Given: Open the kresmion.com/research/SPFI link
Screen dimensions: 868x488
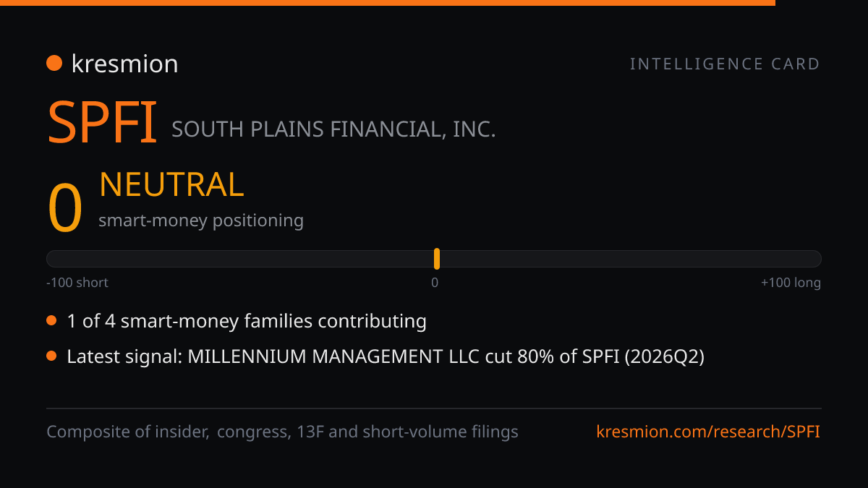Looking at the screenshot, I should [708, 432].
